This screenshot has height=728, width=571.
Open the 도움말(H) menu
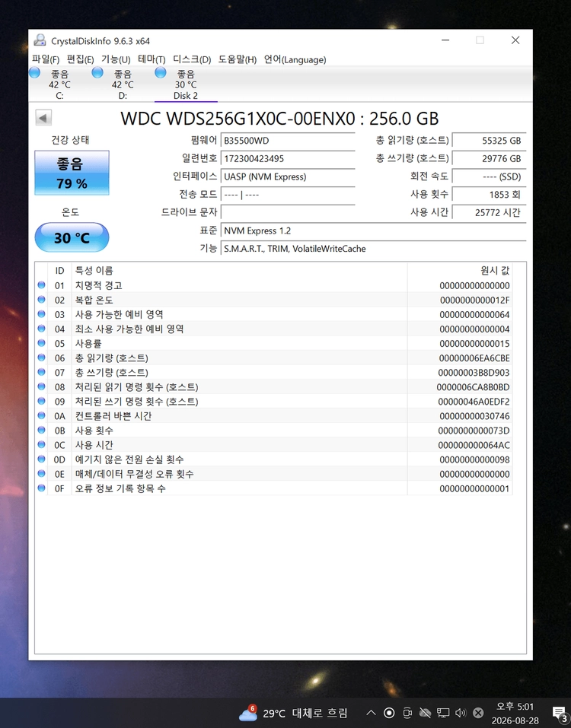pos(238,59)
